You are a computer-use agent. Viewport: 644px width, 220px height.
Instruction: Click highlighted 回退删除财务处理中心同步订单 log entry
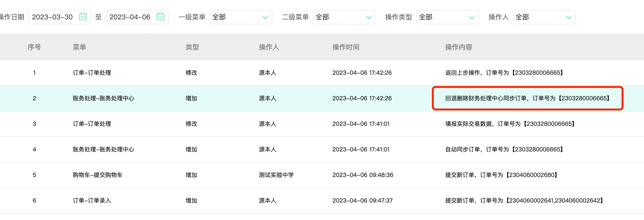tap(527, 98)
